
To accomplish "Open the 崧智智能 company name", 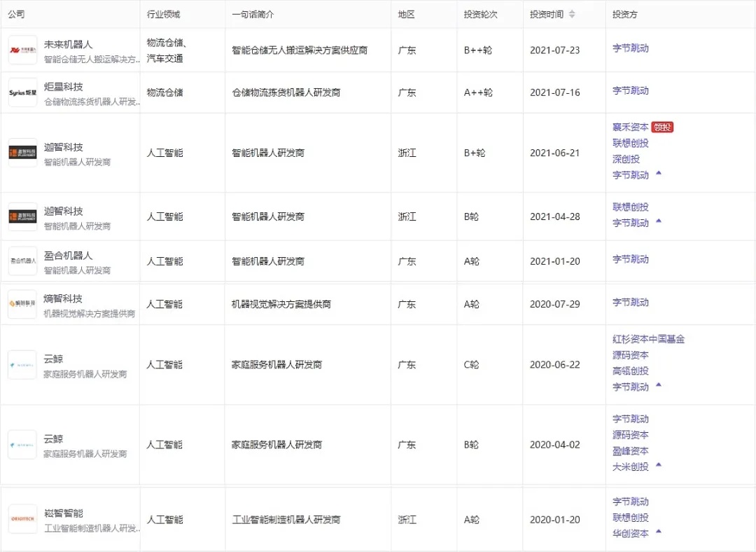I will (63, 513).
